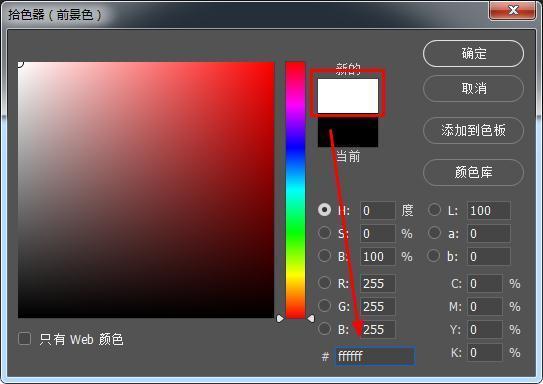Viewport: 543px width, 384px height.
Task: Enable the 只有 Web 颜色 checkbox
Action: pos(24,339)
